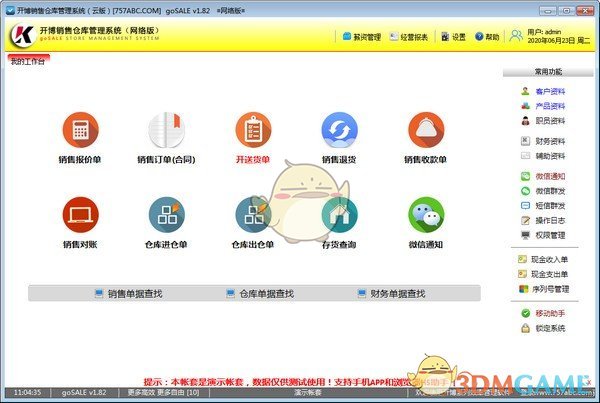
Task: Open 现金收入单 in the sidebar
Action: [x=543, y=259]
